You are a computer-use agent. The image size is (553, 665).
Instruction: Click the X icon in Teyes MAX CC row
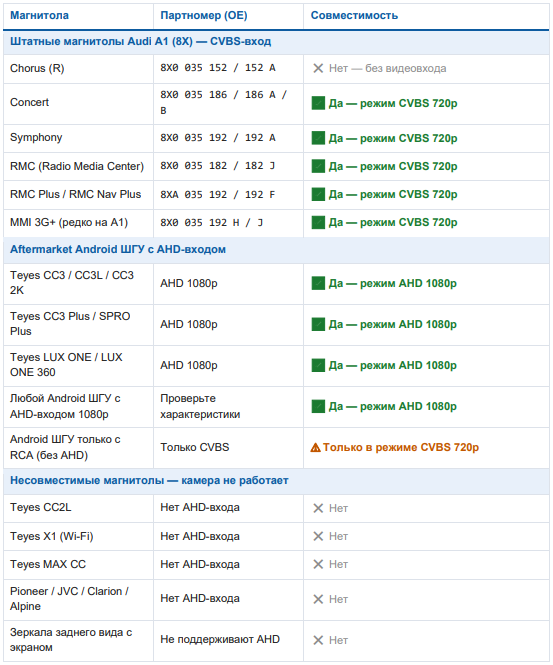click(318, 564)
